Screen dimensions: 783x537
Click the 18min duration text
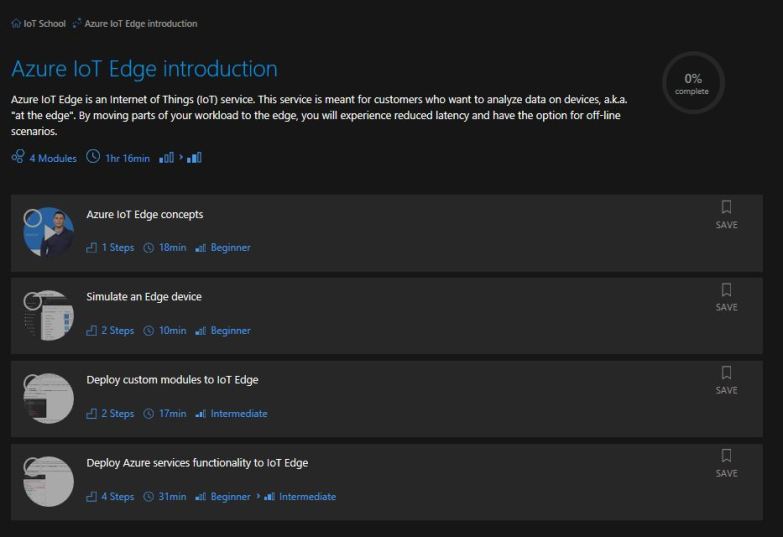pyautogui.click(x=172, y=248)
